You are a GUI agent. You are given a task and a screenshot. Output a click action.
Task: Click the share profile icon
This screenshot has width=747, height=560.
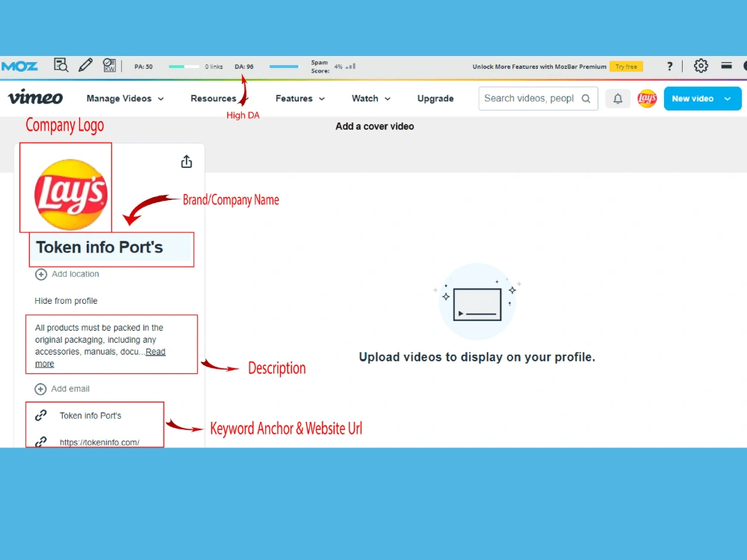pyautogui.click(x=186, y=161)
